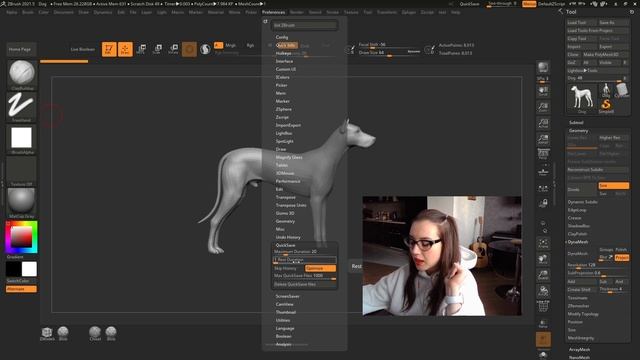Screen dimensions: 640x360
Task: Click the Gizmo 3D circle icon
Action: pos(189,49)
